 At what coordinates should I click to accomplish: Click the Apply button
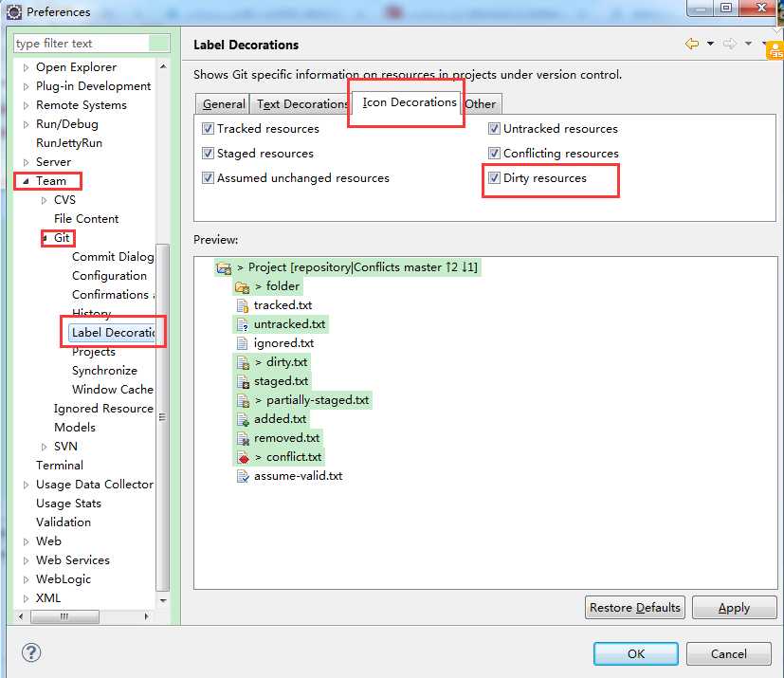pos(734,608)
